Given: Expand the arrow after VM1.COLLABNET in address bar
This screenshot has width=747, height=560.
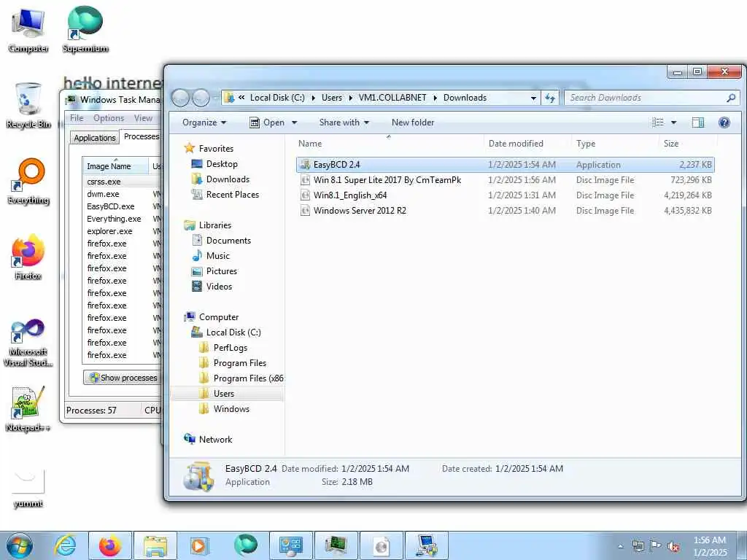Looking at the screenshot, I should point(435,98).
